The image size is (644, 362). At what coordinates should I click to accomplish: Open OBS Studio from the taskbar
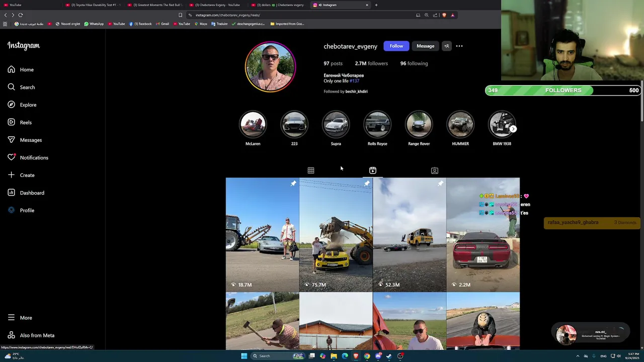pyautogui.click(x=400, y=356)
